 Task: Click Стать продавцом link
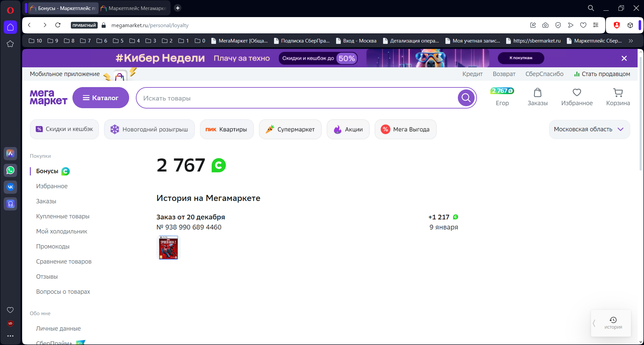(x=602, y=74)
